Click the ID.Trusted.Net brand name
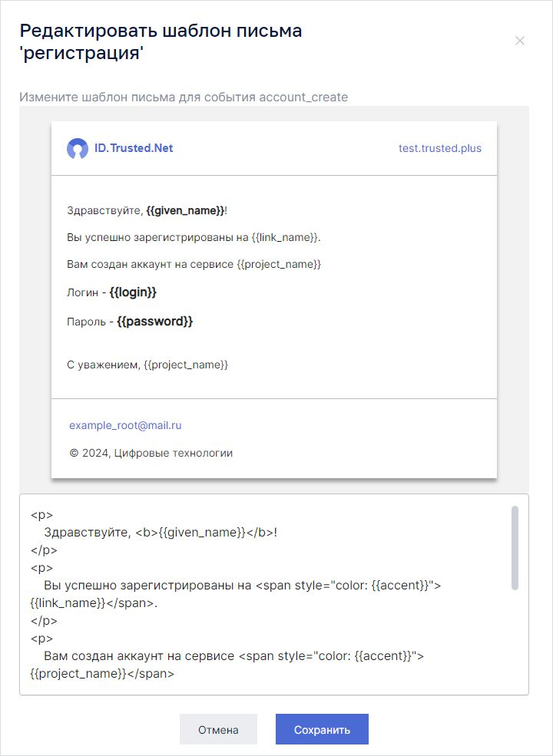553x756 pixels. (x=134, y=148)
